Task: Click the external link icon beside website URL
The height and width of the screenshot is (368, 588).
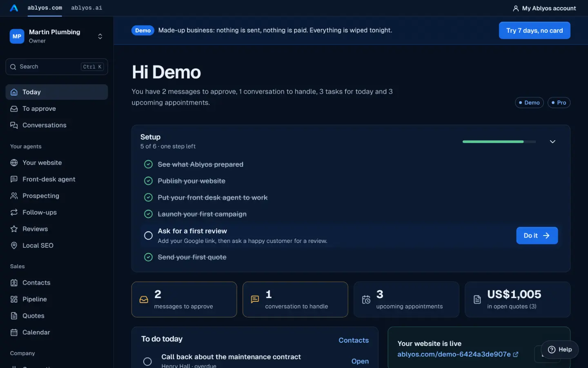Action: pos(516,355)
